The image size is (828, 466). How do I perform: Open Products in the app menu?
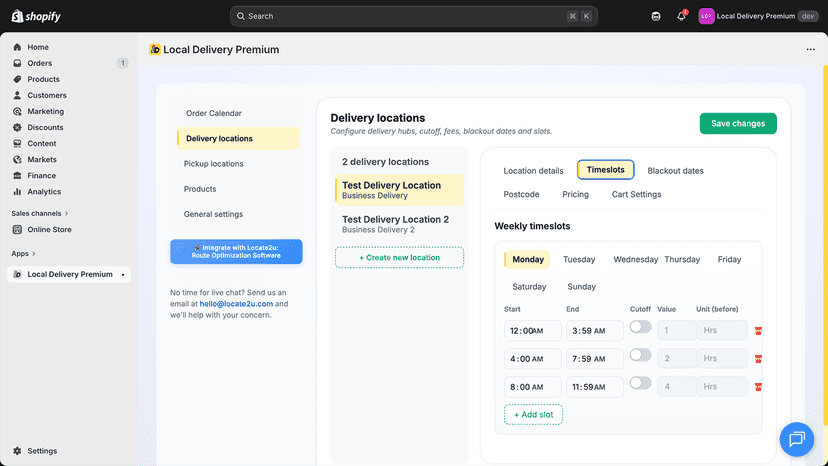(x=200, y=189)
